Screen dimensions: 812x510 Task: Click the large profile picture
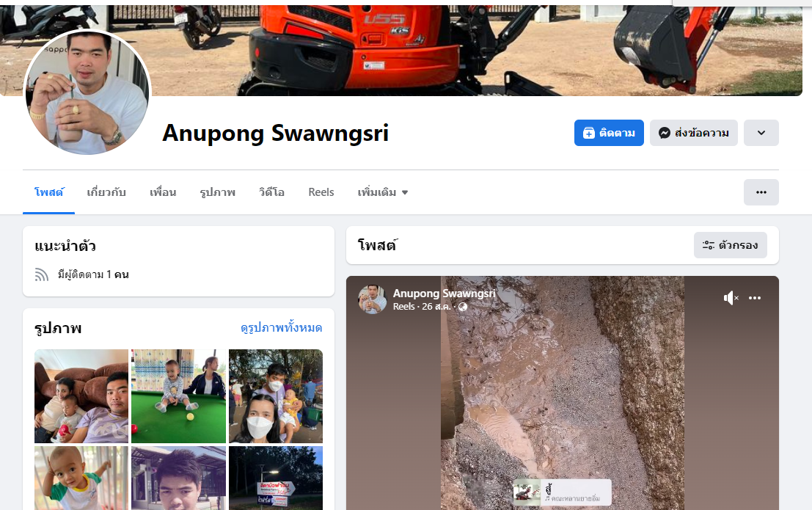coord(87,92)
